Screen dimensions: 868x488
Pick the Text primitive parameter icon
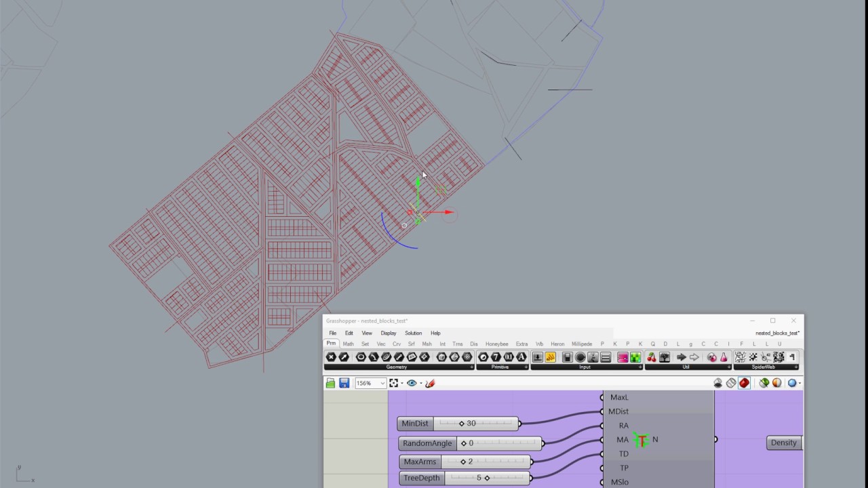[521, 357]
